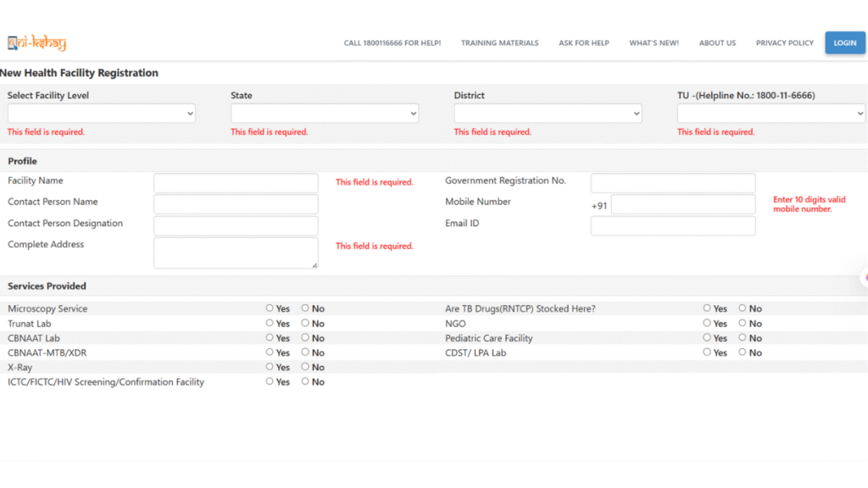Image resolution: width=868 pixels, height=488 pixels.
Task: Select No for CDST/ LPA Lab
Action: point(743,352)
